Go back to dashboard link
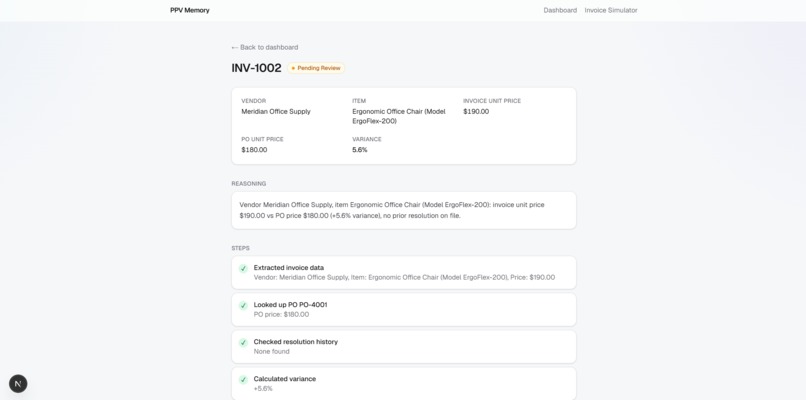The height and width of the screenshot is (400, 806). 265,47
